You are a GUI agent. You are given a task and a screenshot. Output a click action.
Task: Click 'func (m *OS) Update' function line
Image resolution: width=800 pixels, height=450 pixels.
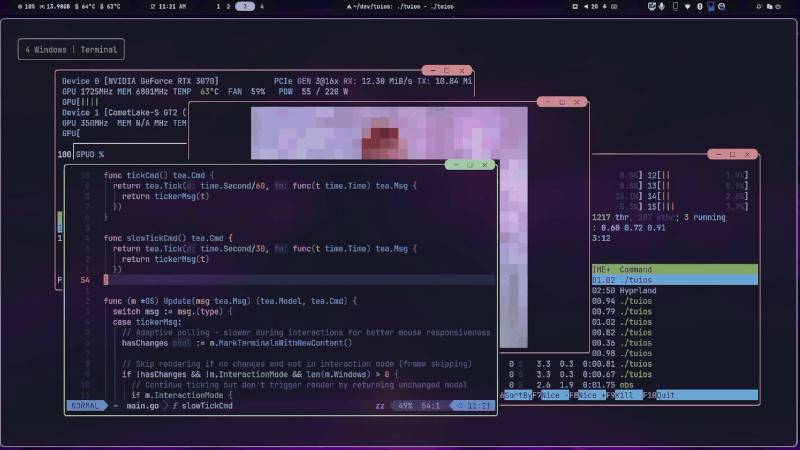[230, 301]
